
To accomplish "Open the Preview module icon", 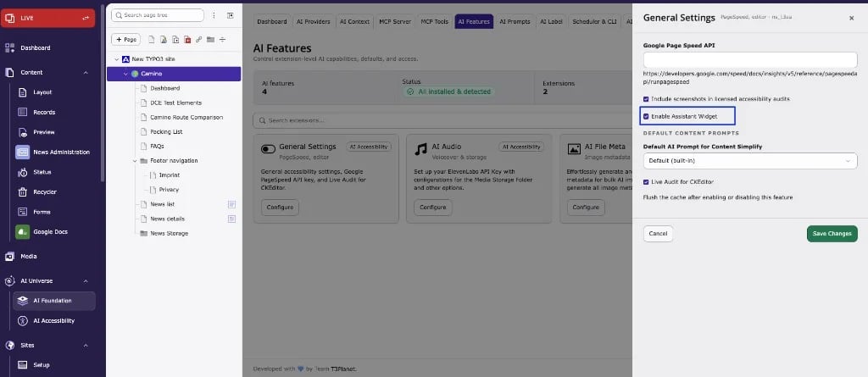I will pyautogui.click(x=23, y=132).
